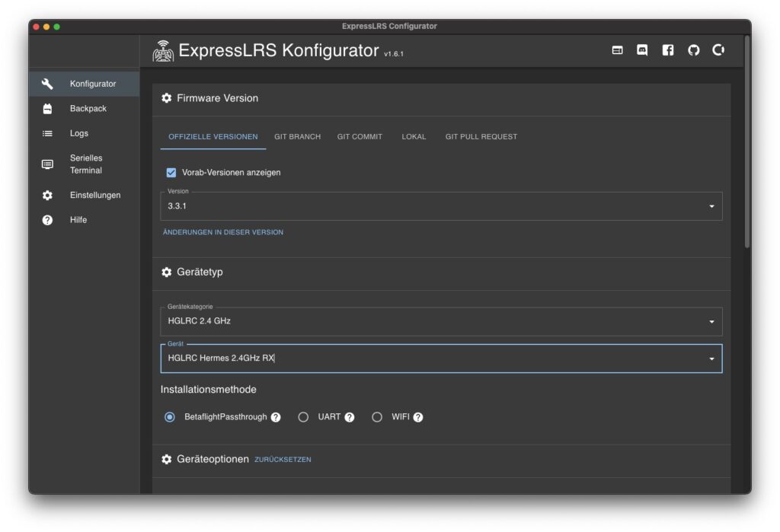Switch to the GIT PULL REQUEST tab
The image size is (780, 532).
tap(481, 137)
